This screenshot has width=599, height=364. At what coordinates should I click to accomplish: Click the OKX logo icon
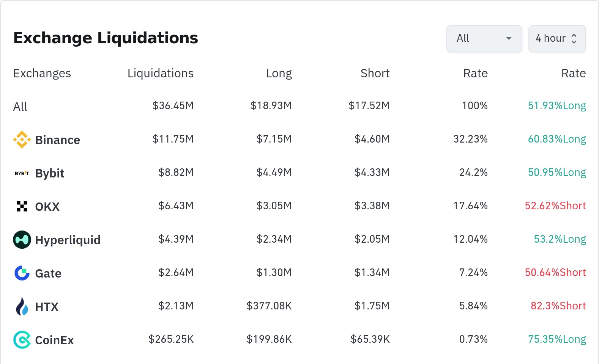(x=22, y=206)
